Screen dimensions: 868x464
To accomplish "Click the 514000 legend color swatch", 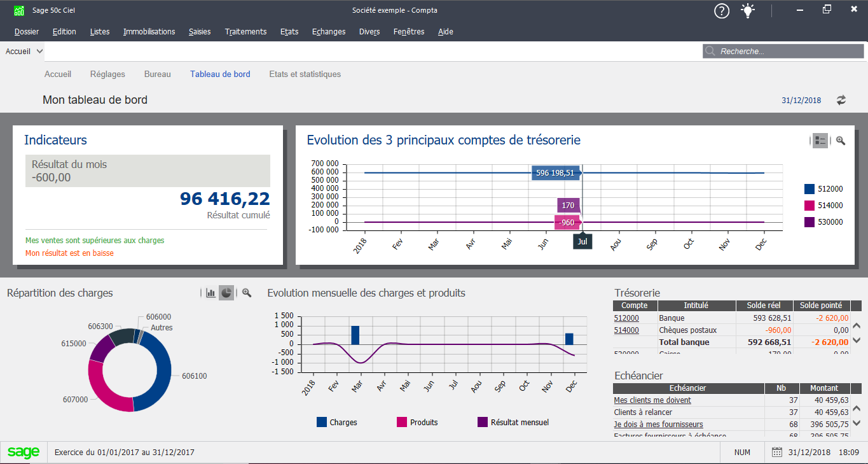I will [809, 206].
